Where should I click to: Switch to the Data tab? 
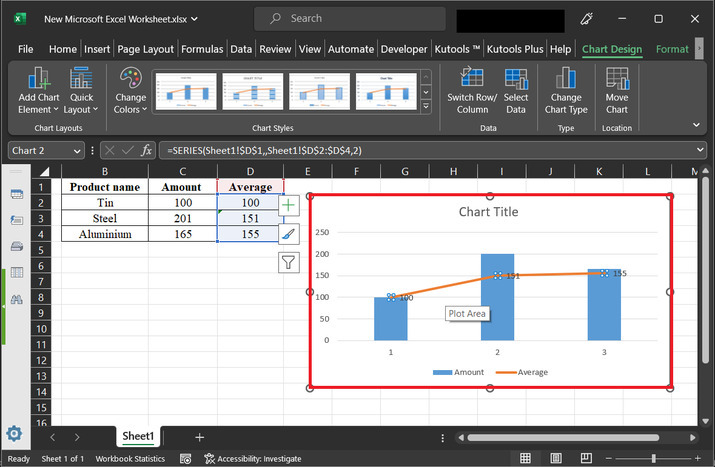[241, 49]
